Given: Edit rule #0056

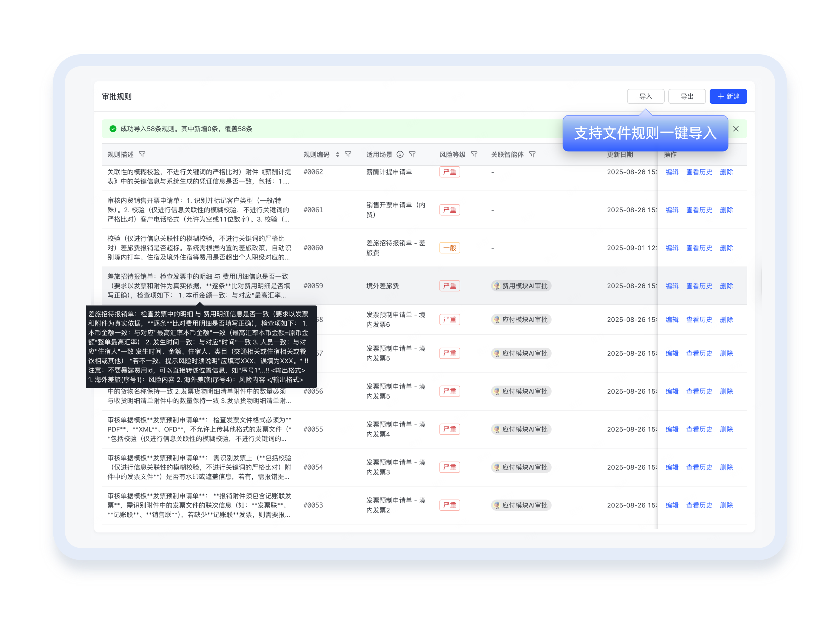Looking at the screenshot, I should coord(672,391).
